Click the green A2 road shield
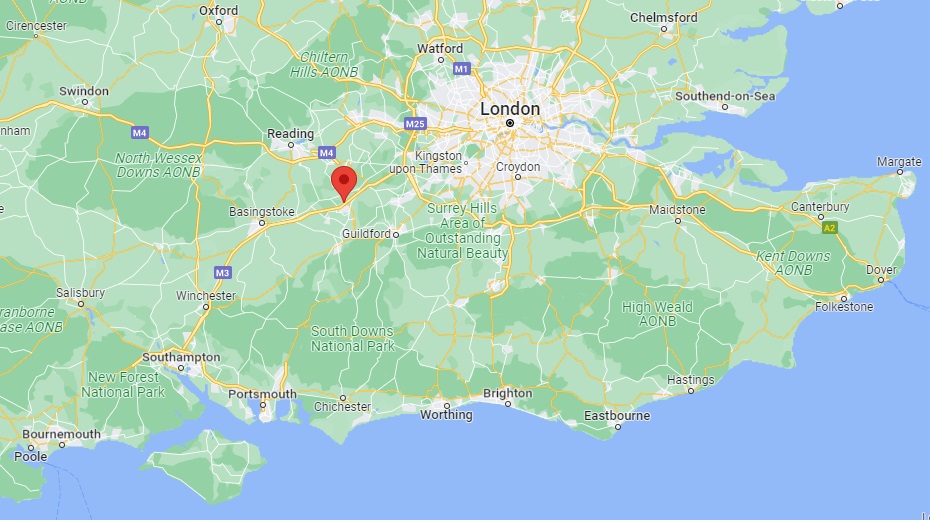The image size is (930, 521). pyautogui.click(x=830, y=228)
